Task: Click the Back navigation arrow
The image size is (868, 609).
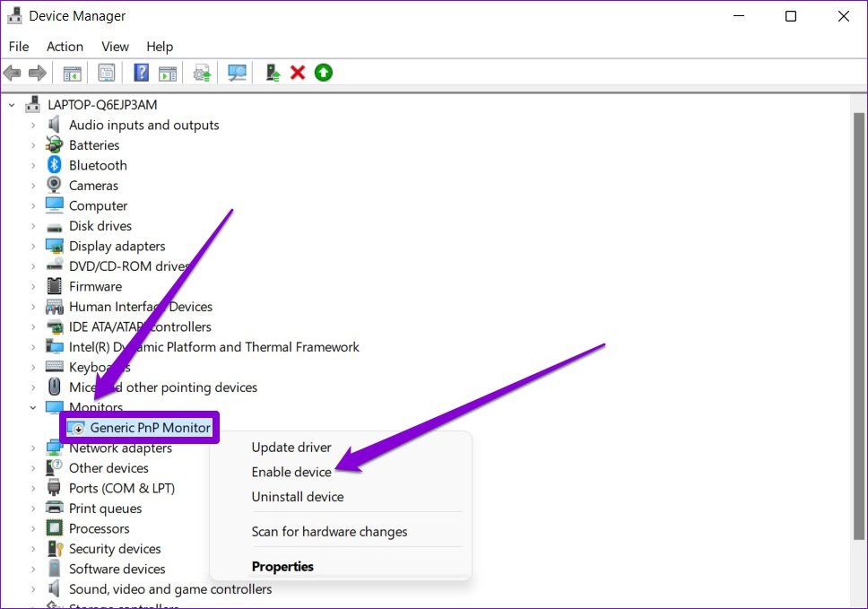Action: click(13, 72)
